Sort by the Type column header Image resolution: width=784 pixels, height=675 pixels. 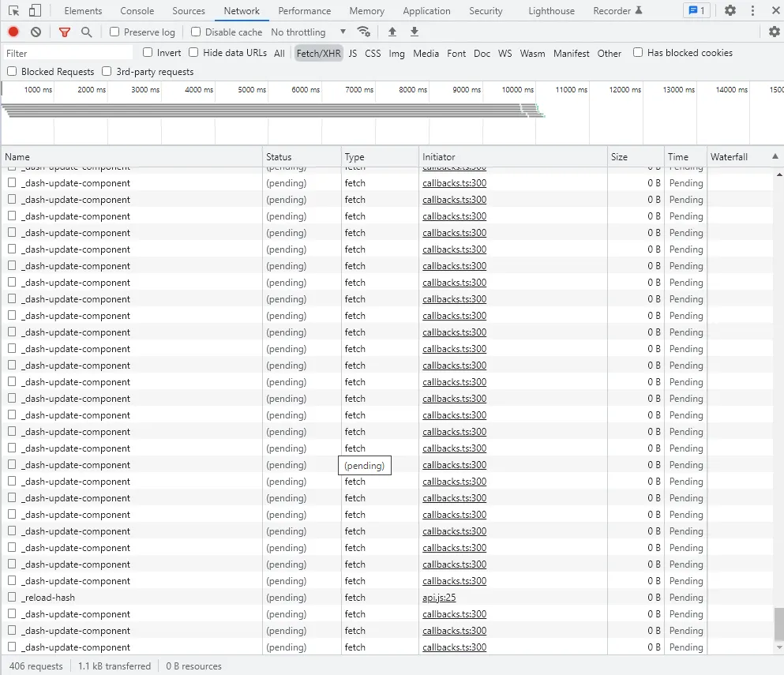click(380, 156)
